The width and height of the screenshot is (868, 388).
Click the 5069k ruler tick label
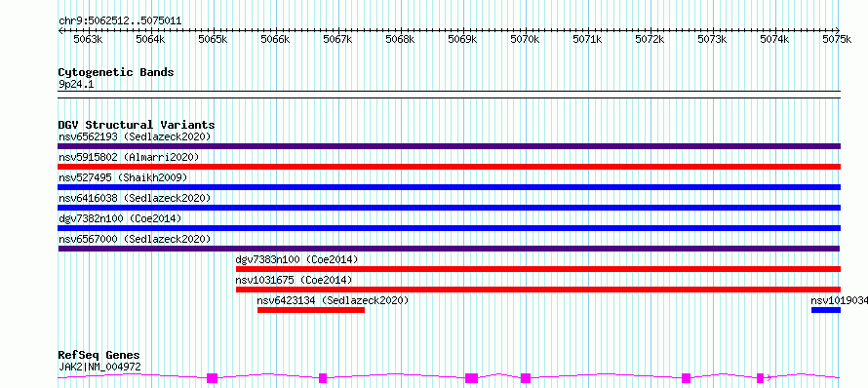click(463, 39)
